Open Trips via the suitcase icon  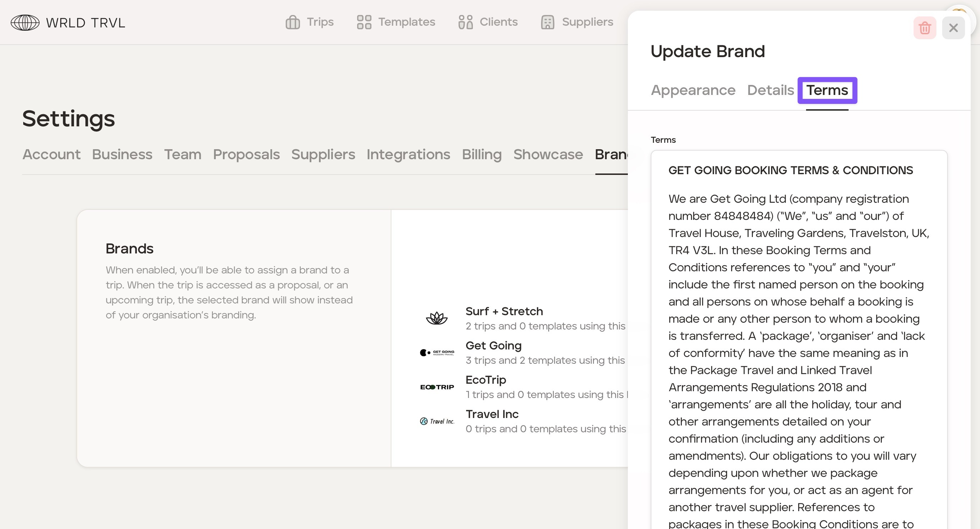click(x=292, y=22)
